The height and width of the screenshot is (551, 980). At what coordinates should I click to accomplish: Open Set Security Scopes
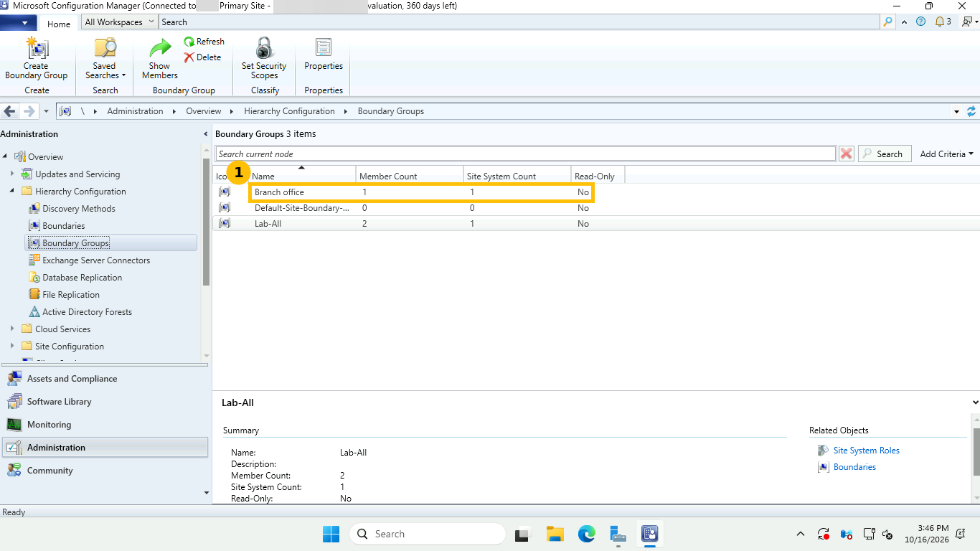(x=264, y=59)
